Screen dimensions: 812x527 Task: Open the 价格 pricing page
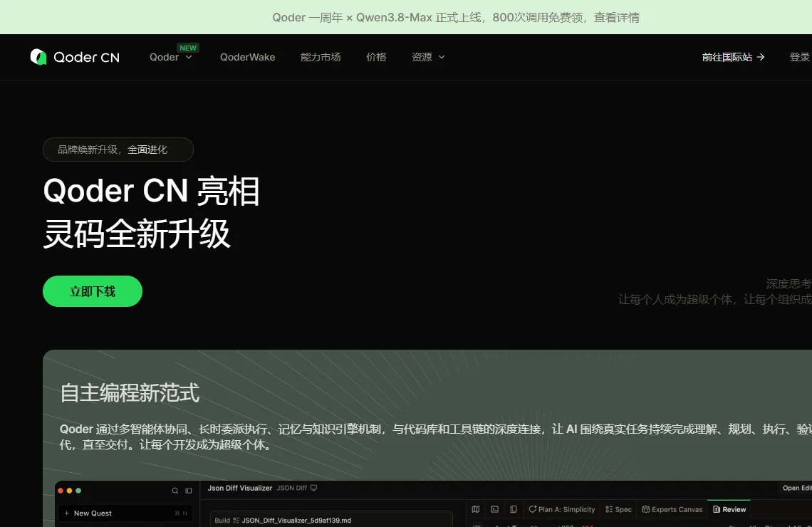[x=376, y=57]
